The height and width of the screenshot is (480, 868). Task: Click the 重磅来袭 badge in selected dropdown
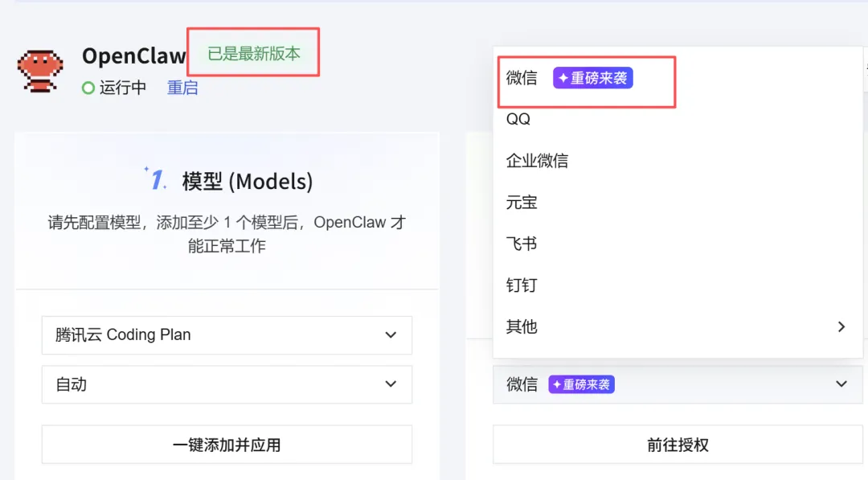(581, 384)
